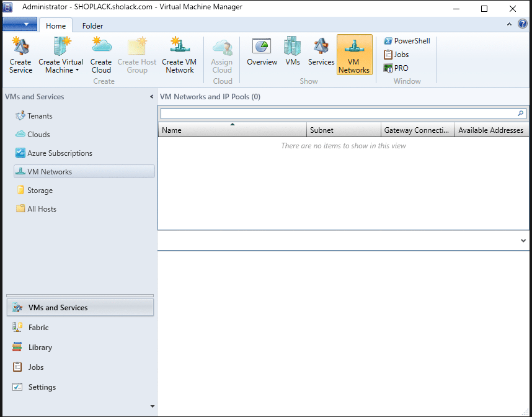Show the VMs view

[x=293, y=52]
